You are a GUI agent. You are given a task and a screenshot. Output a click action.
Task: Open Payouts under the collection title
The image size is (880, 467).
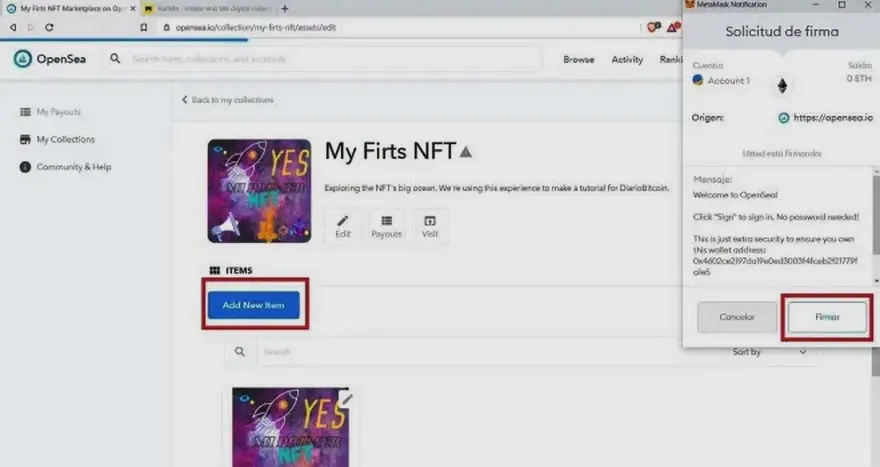pyautogui.click(x=386, y=226)
